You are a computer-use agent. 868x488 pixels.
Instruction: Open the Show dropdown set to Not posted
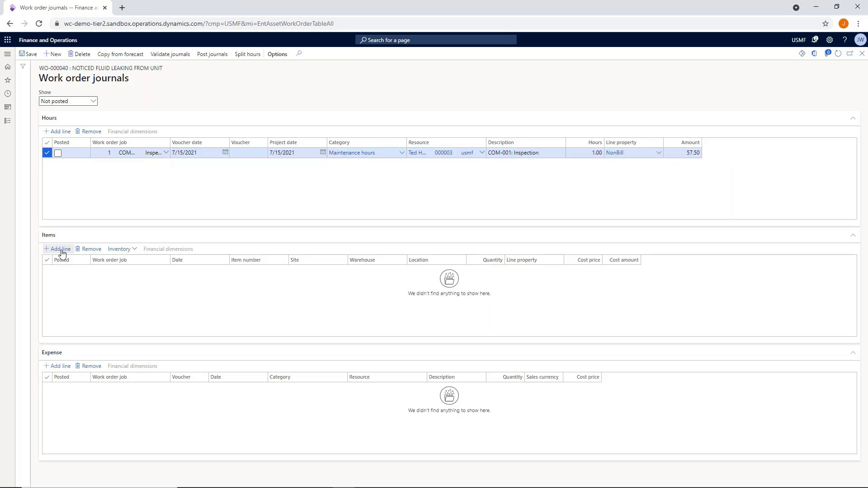pyautogui.click(x=68, y=101)
